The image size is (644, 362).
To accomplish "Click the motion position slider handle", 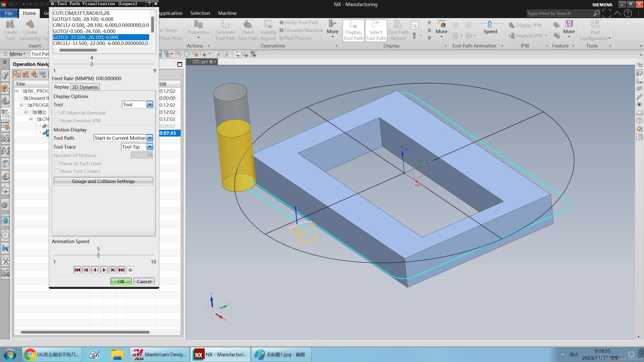I will (92, 64).
